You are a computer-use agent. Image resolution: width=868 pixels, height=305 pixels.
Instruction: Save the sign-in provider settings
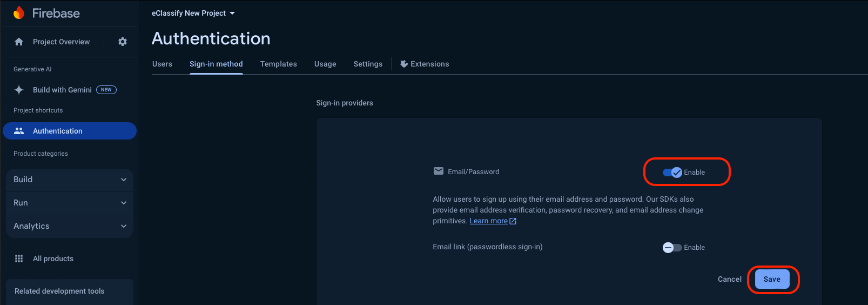[772, 279]
